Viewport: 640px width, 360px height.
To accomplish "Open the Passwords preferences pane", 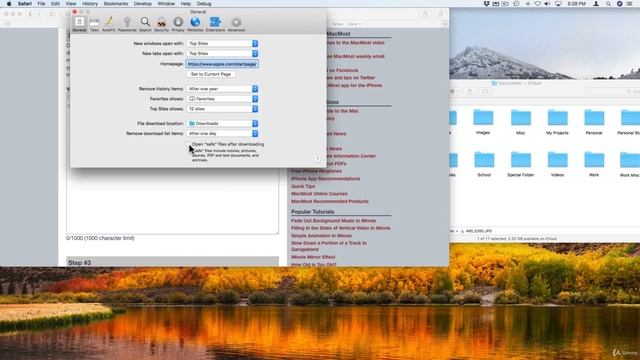I will (x=127, y=24).
